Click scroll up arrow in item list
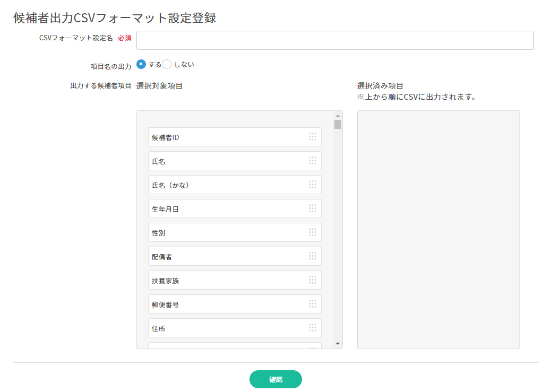The height and width of the screenshot is (392, 552). (x=338, y=115)
